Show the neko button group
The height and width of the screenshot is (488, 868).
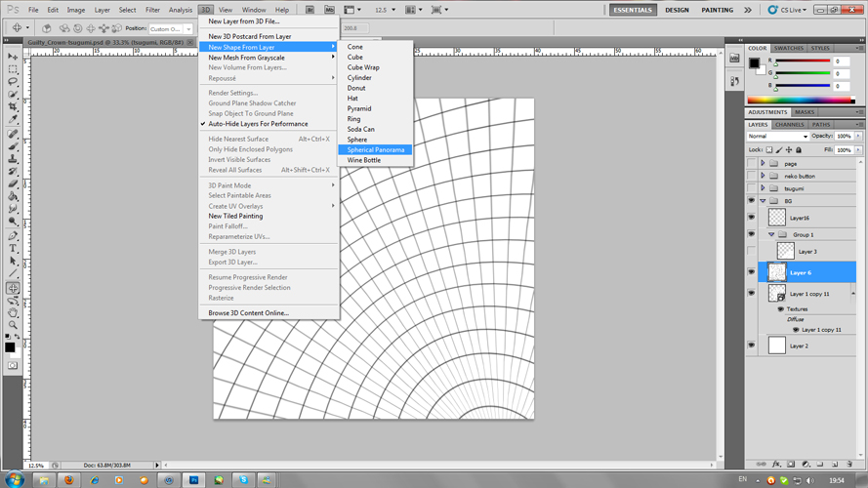coord(751,176)
